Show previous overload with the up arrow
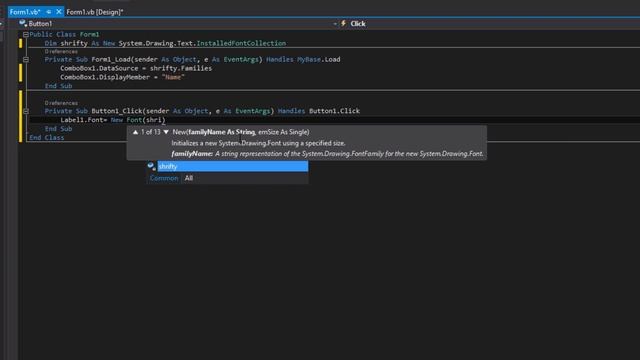640x360 pixels. click(x=136, y=132)
